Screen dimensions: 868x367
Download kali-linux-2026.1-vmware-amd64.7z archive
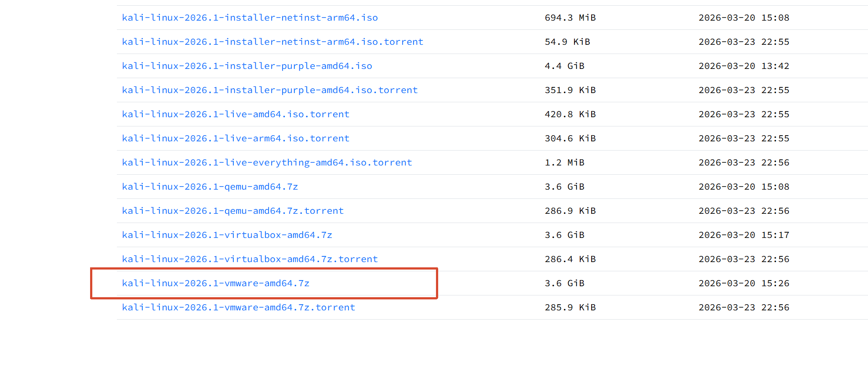pyautogui.click(x=216, y=283)
